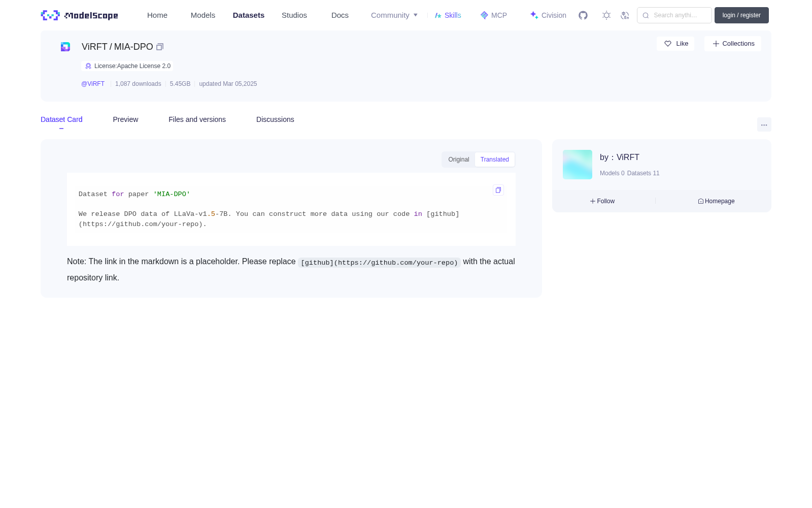Focus the Search anything input field

click(x=674, y=15)
